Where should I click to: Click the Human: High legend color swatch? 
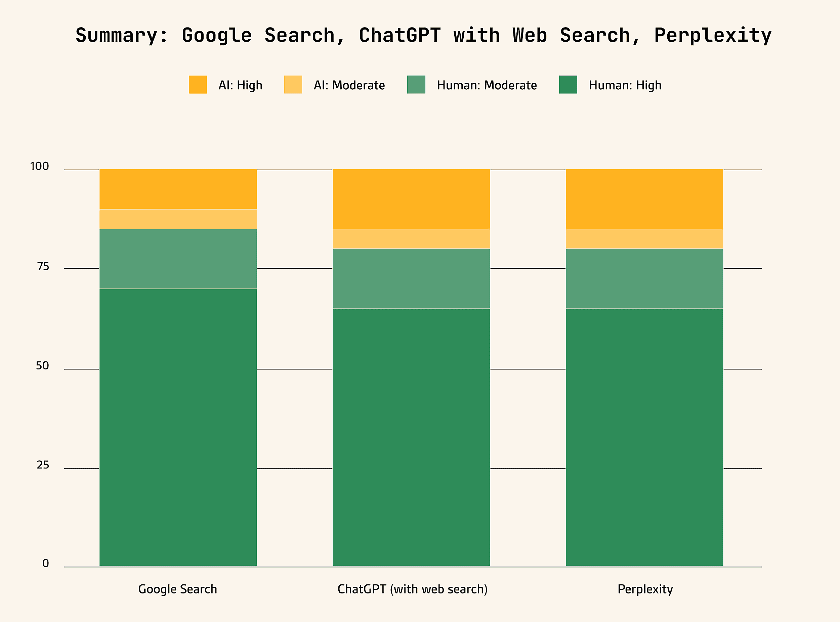pos(568,84)
